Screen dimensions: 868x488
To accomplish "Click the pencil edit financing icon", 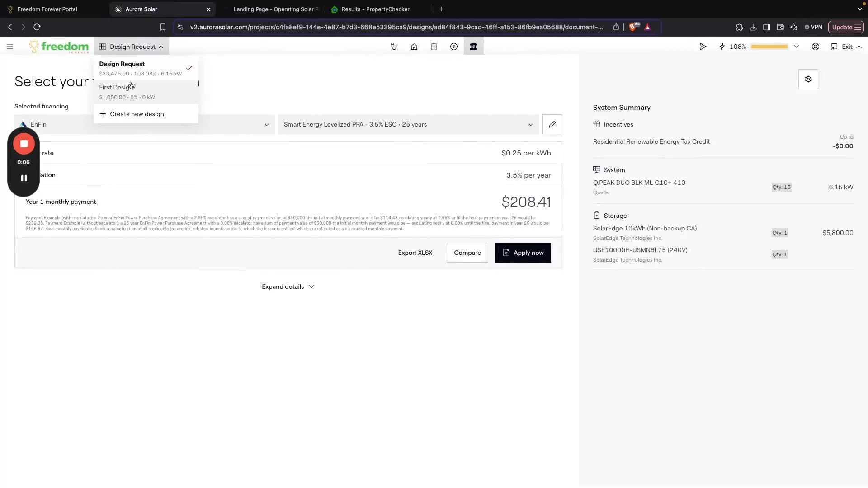I will pyautogui.click(x=552, y=124).
